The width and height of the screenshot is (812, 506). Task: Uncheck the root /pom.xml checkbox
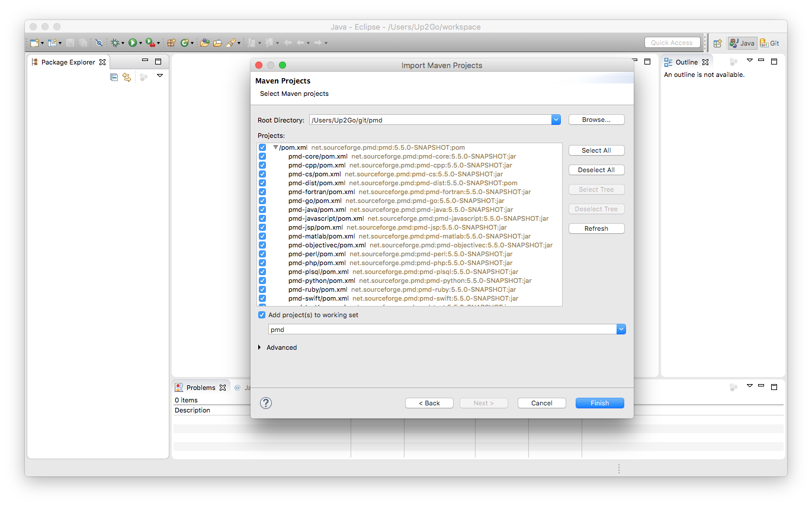pos(262,147)
